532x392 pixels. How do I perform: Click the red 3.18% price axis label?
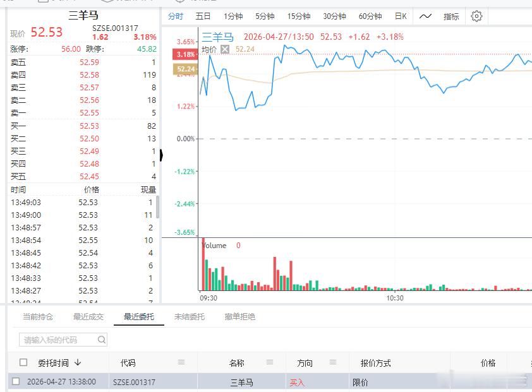(185, 54)
